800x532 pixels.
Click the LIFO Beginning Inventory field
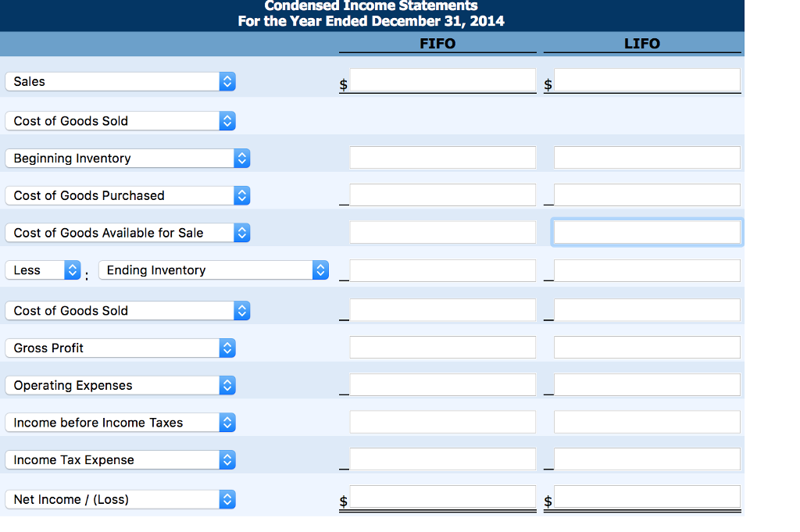coord(647,158)
